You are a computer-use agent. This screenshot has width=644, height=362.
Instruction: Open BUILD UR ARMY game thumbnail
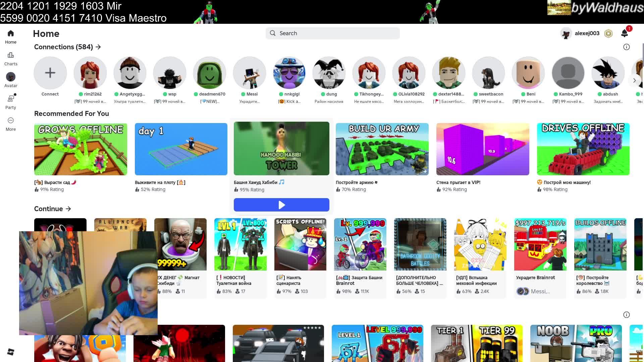[x=382, y=149]
